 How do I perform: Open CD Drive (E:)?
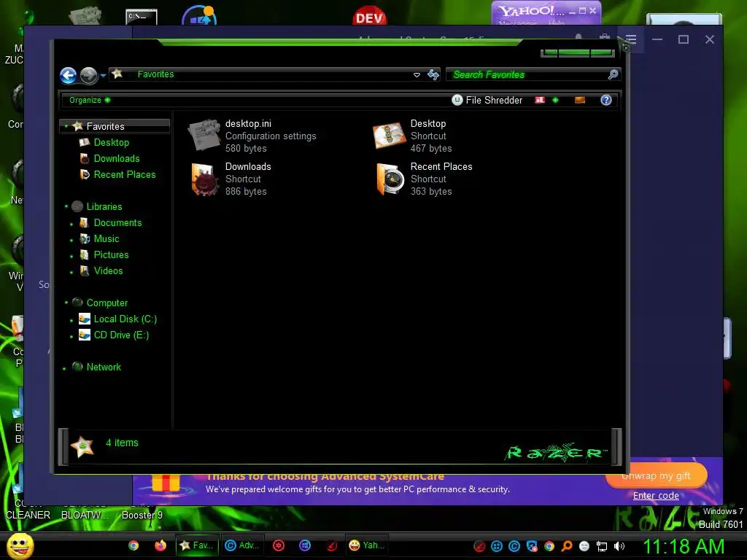[x=122, y=335]
